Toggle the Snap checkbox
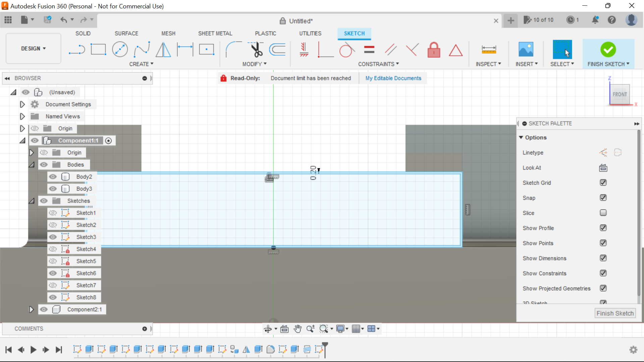644x362 pixels. [603, 198]
